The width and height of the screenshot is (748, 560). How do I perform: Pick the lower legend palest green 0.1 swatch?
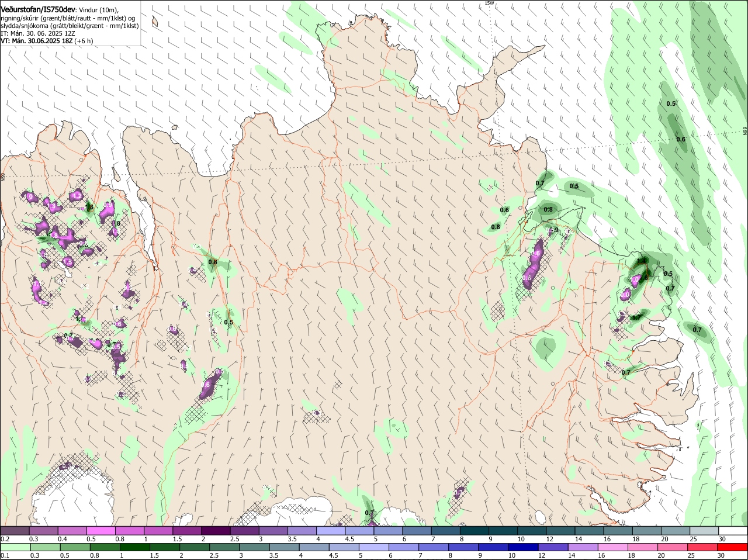(15, 547)
